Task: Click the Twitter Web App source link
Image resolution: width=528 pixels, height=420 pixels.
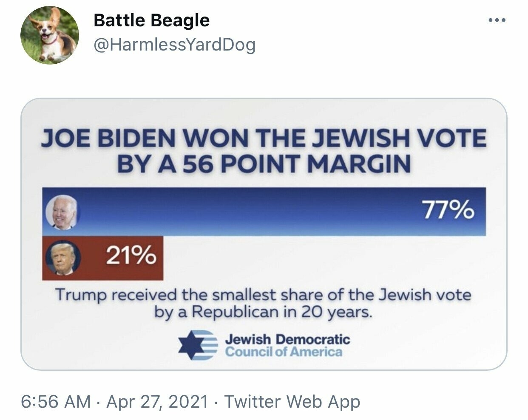Action: 292,401
